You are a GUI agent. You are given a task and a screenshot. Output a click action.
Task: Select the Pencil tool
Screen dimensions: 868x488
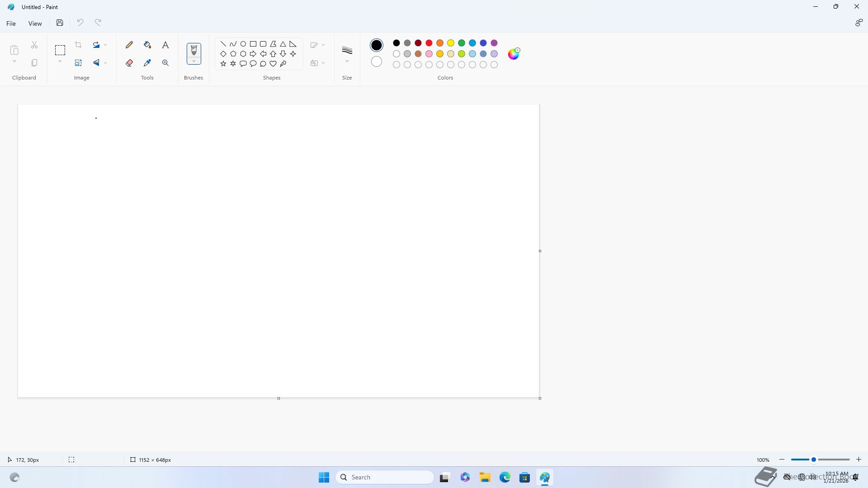click(x=129, y=45)
